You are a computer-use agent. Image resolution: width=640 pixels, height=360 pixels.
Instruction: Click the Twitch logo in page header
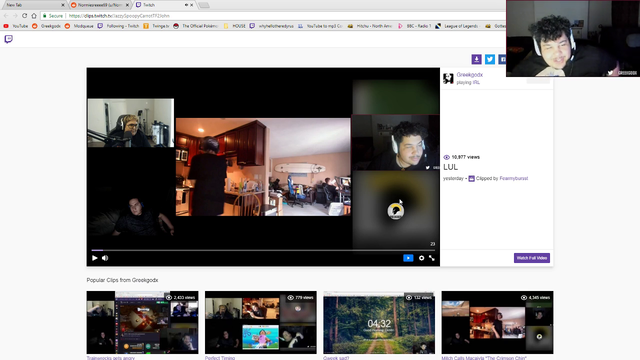pos(9,39)
